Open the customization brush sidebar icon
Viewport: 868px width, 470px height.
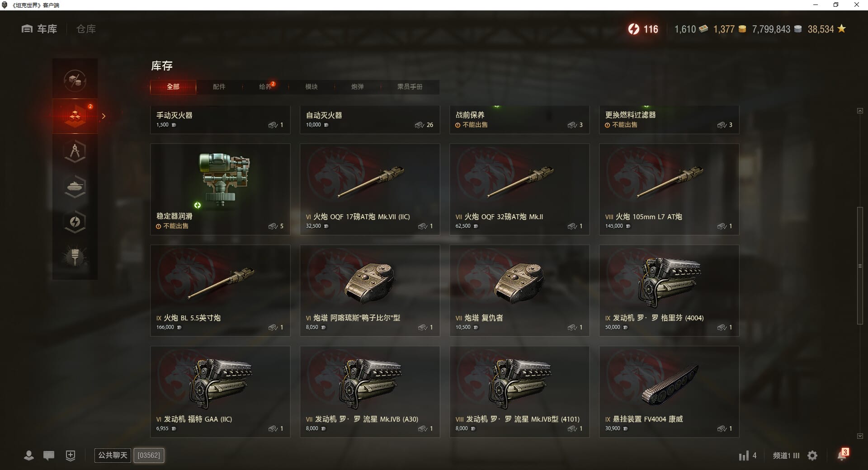tap(75, 257)
